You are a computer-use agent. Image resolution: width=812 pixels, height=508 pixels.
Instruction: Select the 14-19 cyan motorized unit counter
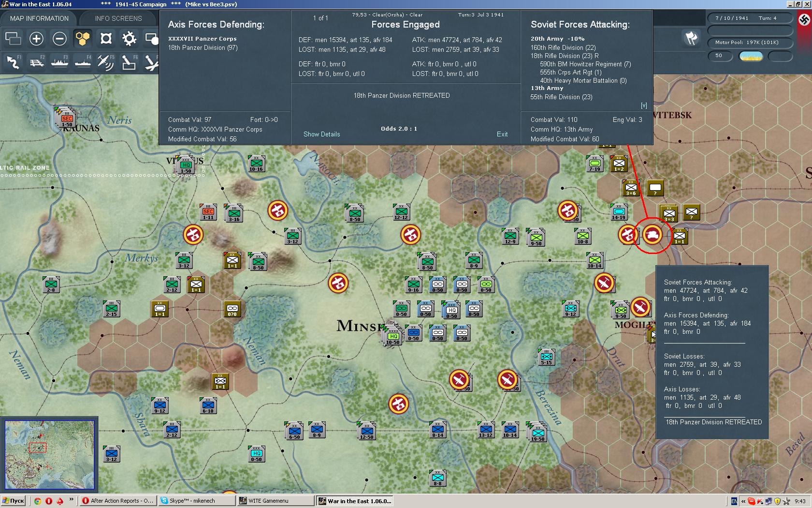click(619, 212)
